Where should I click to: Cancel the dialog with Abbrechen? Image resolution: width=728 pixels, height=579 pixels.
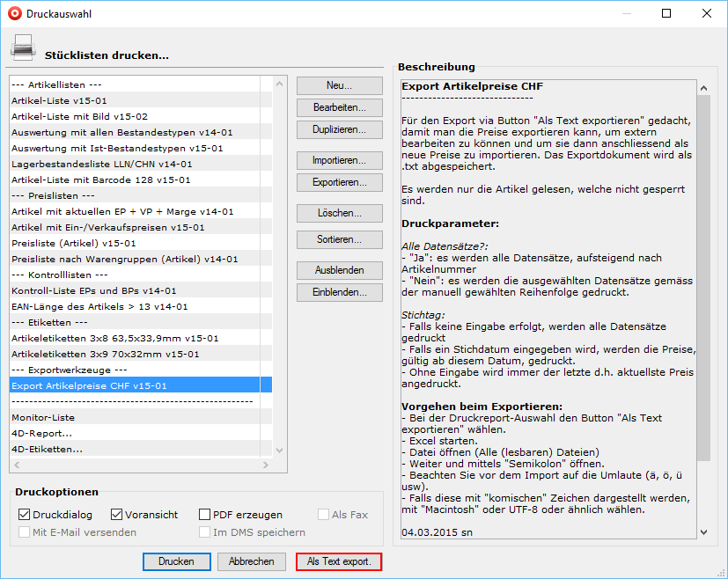click(x=251, y=561)
